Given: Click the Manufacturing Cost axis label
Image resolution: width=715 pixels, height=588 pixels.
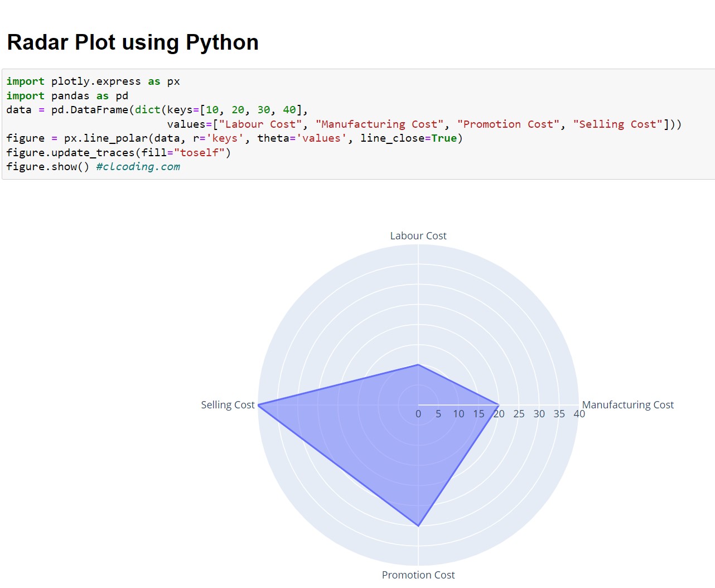Looking at the screenshot, I should tap(628, 404).
